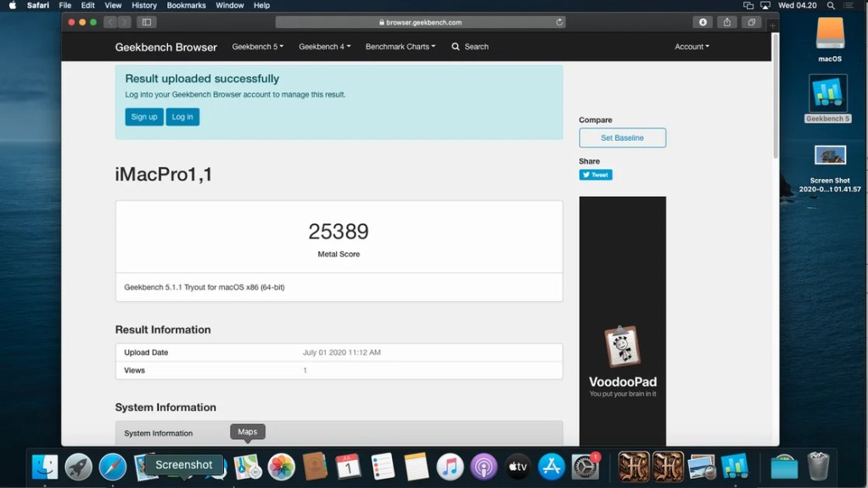Open System Preferences with update badge
The height and width of the screenshot is (488, 868).
[585, 467]
